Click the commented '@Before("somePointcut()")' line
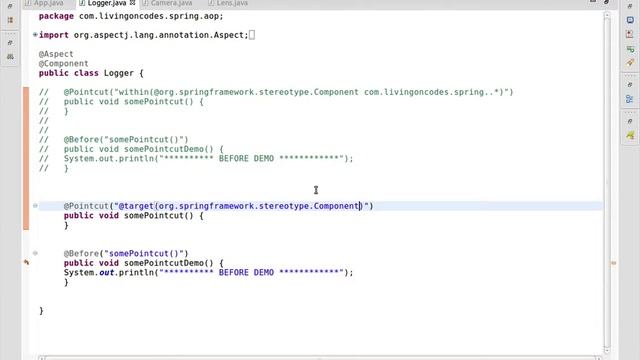Screen dimensions: 640x360 coord(113,140)
